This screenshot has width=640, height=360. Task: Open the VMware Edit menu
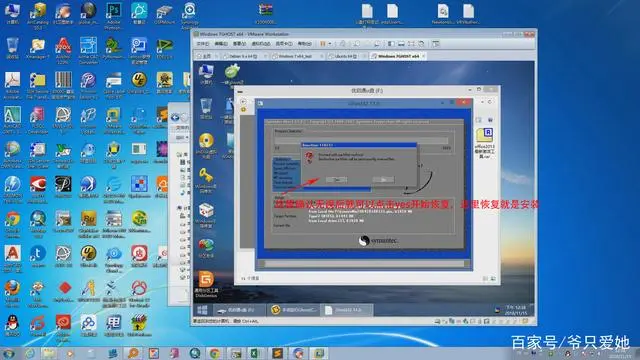[220, 44]
